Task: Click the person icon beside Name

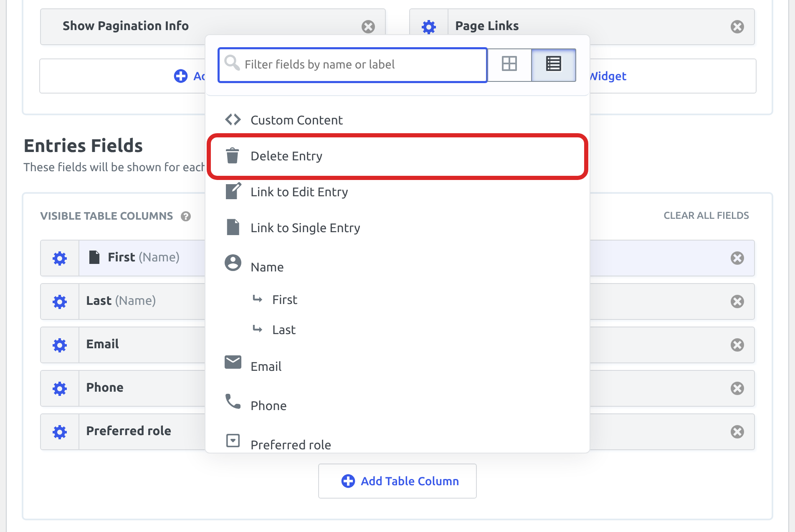Action: pos(233,263)
